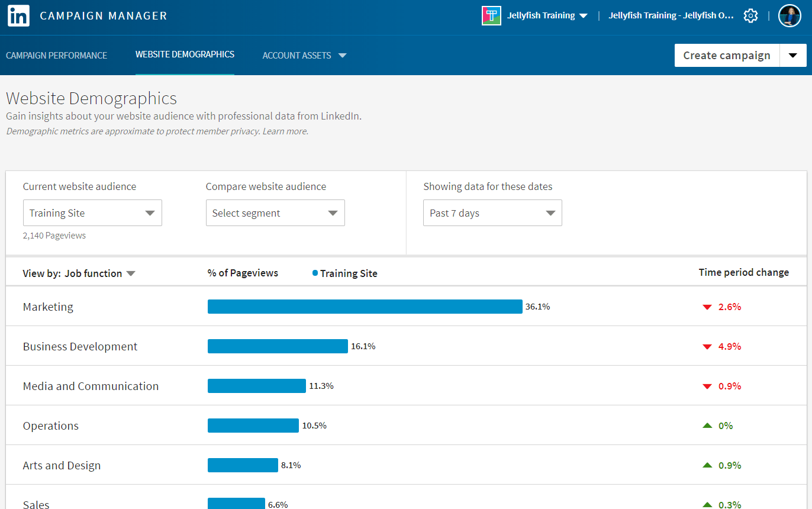Screen dimensions: 812x509
Task: Open the Select segment dropdown
Action: coord(275,213)
